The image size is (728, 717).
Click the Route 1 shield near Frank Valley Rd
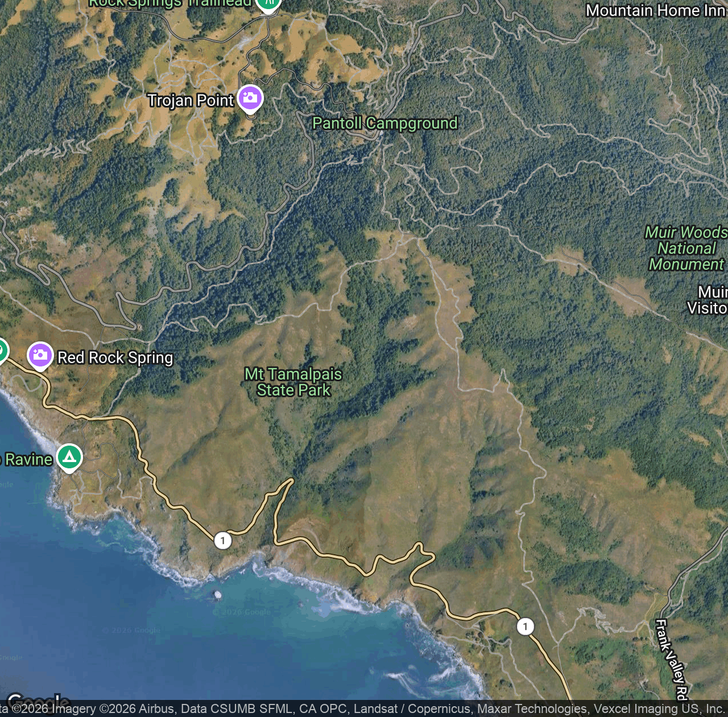tap(526, 627)
